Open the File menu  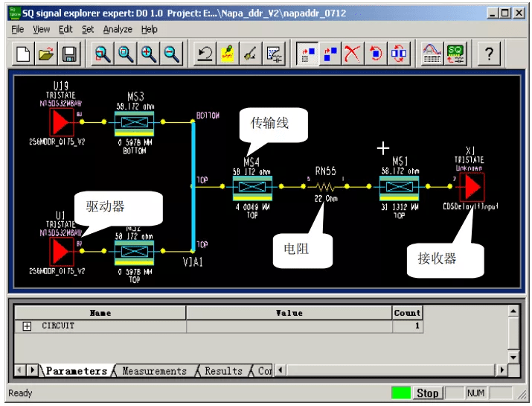point(18,30)
